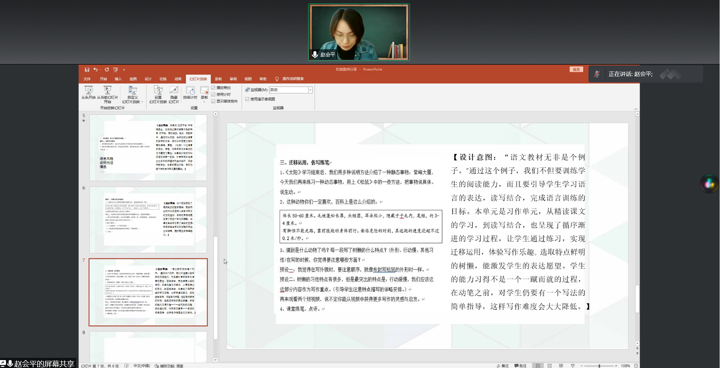Start slideshow From Current Slide
The image size is (720, 368).
[x=107, y=94]
